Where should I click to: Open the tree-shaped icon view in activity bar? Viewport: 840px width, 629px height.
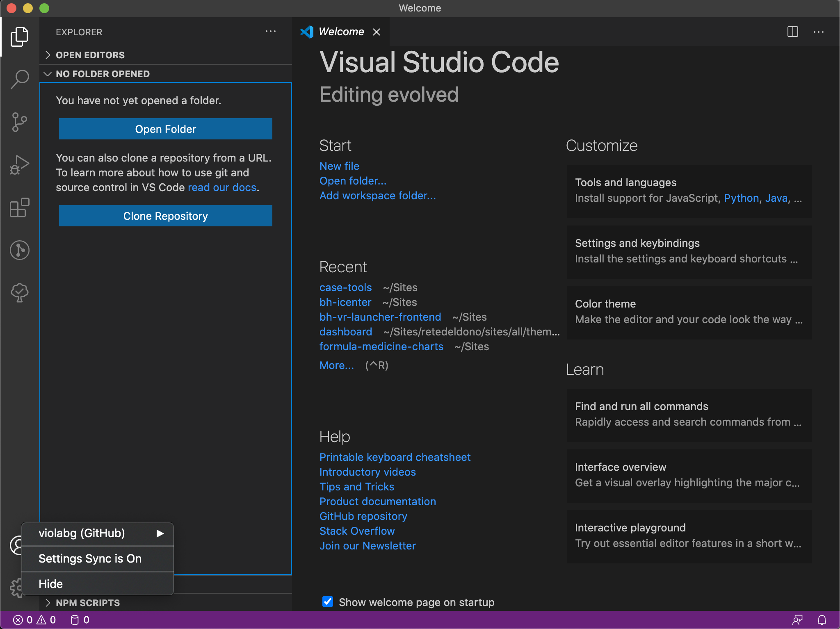pyautogui.click(x=20, y=293)
